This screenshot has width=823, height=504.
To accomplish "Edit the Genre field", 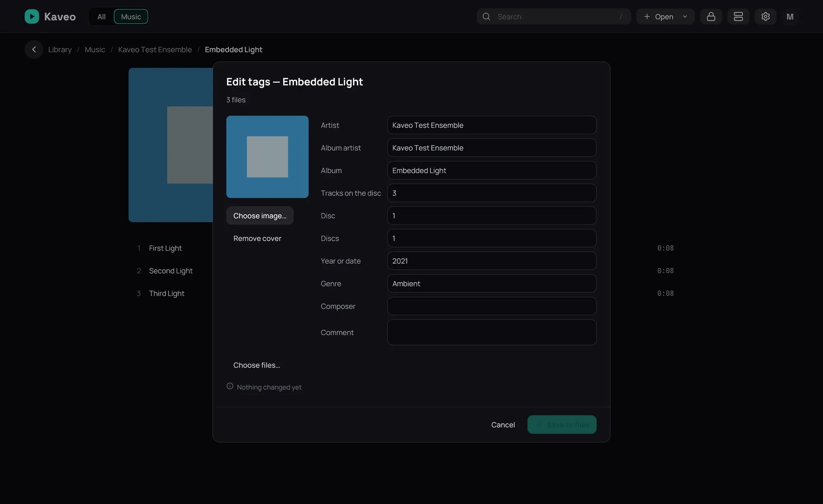I will [x=492, y=283].
